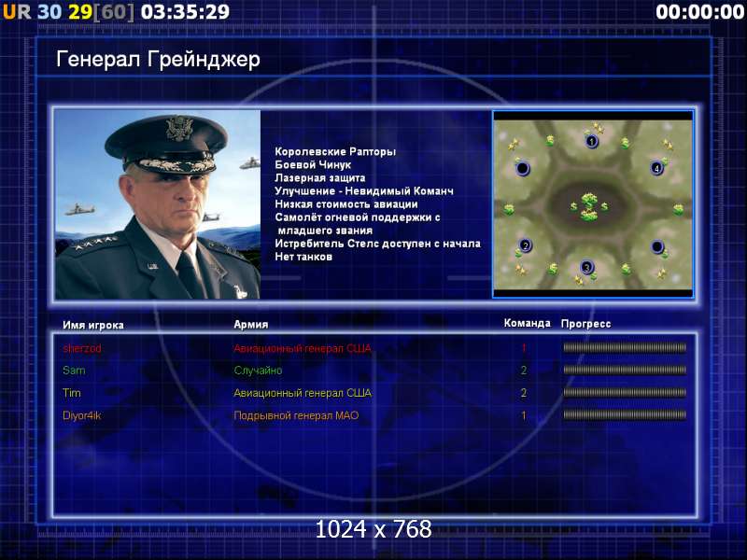Click Diyor4ik's loading progress bar
Viewport: 747px width, 560px height.
[x=625, y=414]
